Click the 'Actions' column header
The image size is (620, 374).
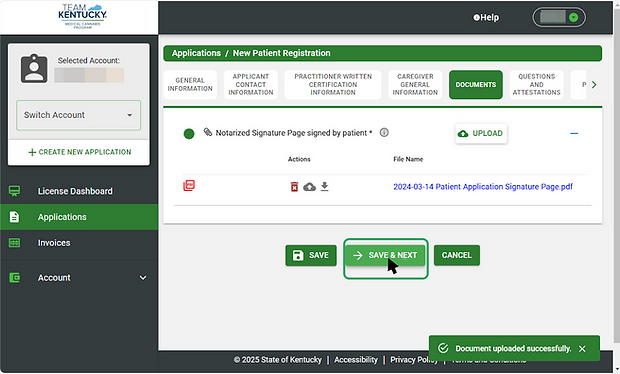pos(299,159)
